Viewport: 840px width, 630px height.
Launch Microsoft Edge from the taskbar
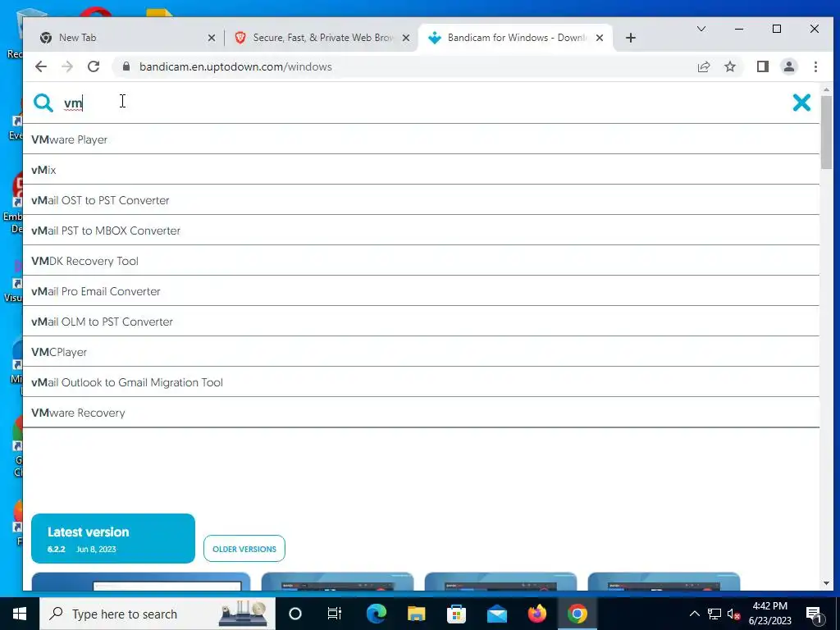pos(376,614)
